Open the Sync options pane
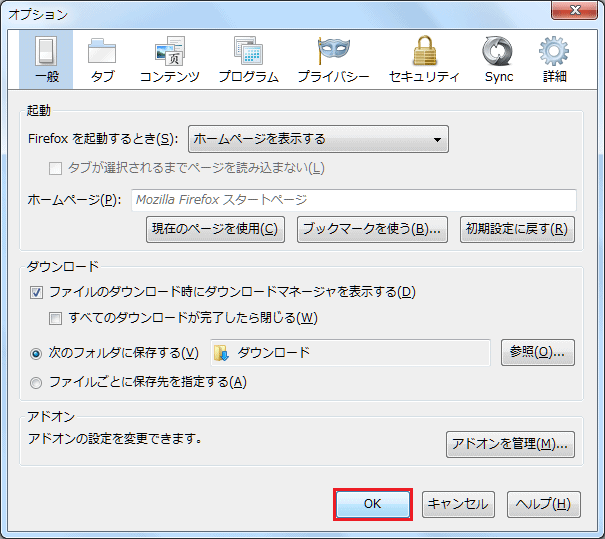 498,60
